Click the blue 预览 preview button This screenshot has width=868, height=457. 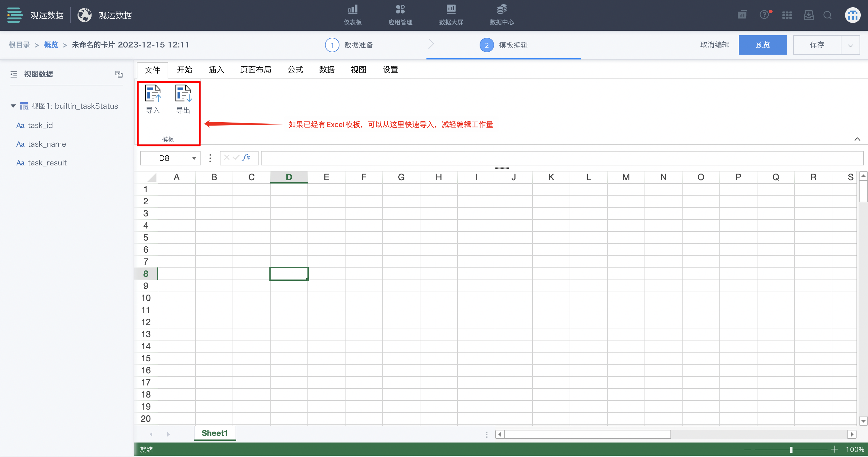[x=762, y=45]
